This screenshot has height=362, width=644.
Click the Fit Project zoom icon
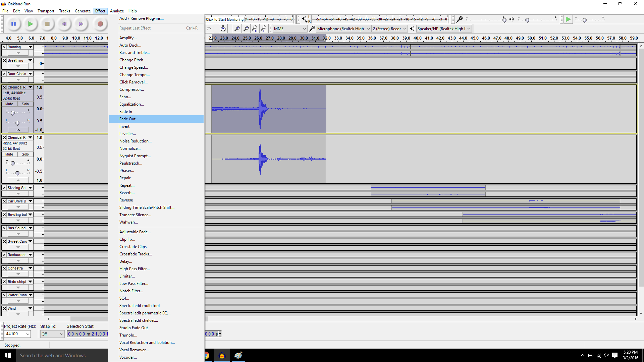coord(264,29)
